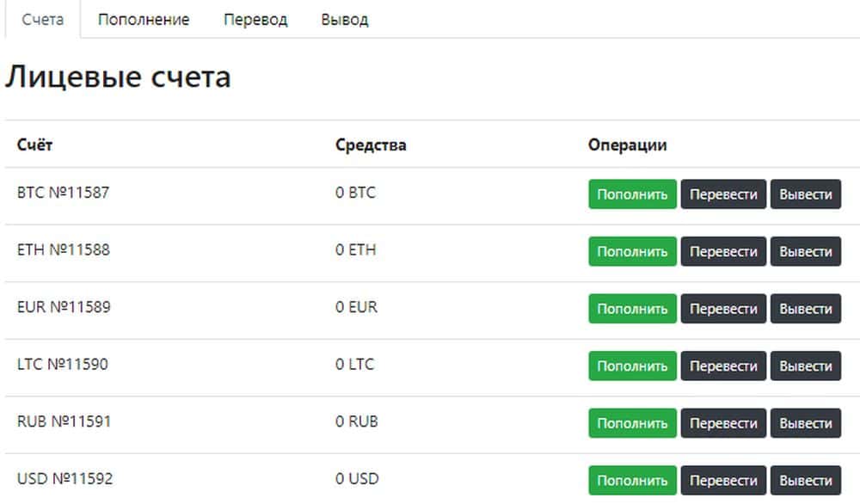860x504 pixels.
Task: Click Пополнить for the BTC account
Action: click(632, 194)
